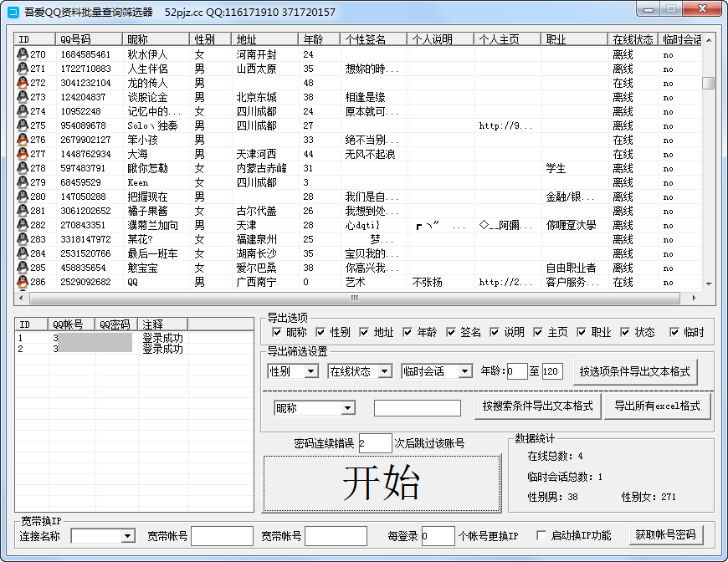Toggle the 说明 export checkbox
This screenshot has width=728, height=562.
[495, 332]
